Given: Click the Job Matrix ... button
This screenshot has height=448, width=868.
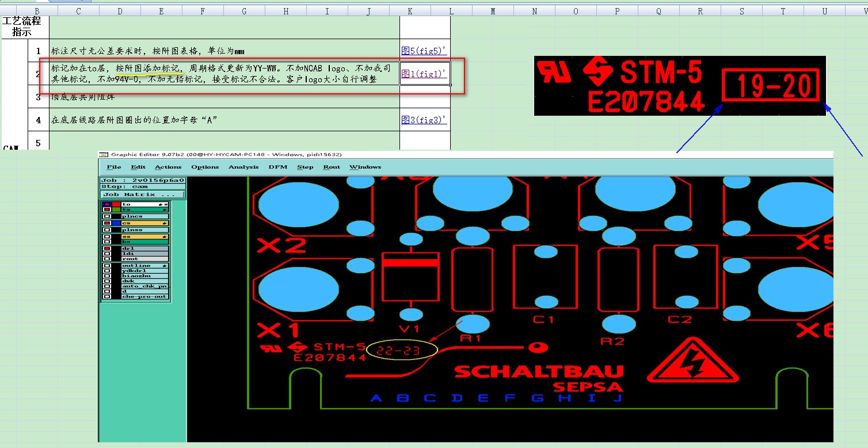Looking at the screenshot, I should pyautogui.click(x=143, y=195).
